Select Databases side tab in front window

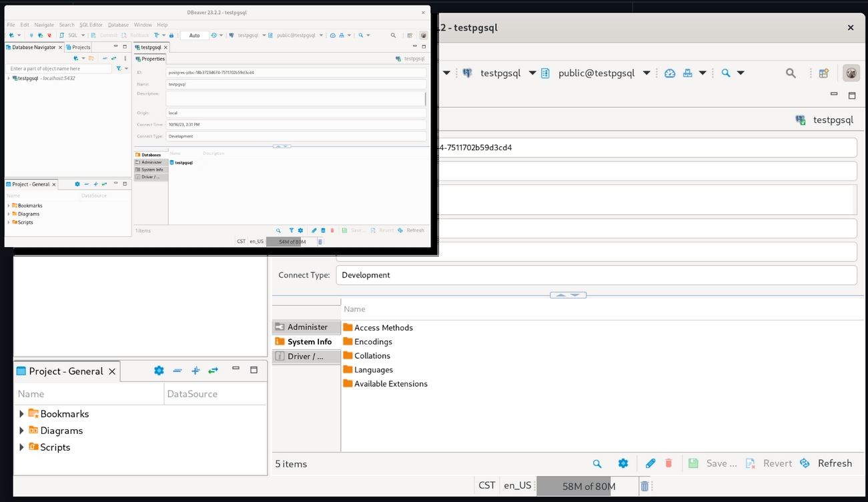151,155
